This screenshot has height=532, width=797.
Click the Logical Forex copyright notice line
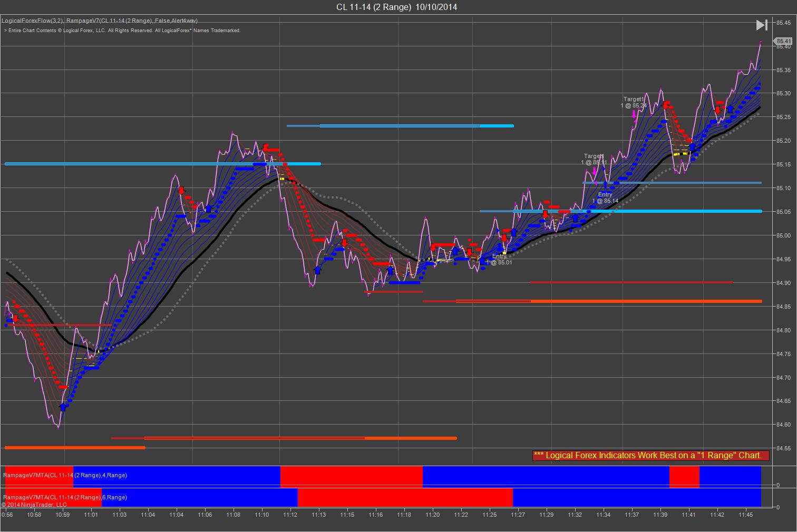tap(122, 31)
